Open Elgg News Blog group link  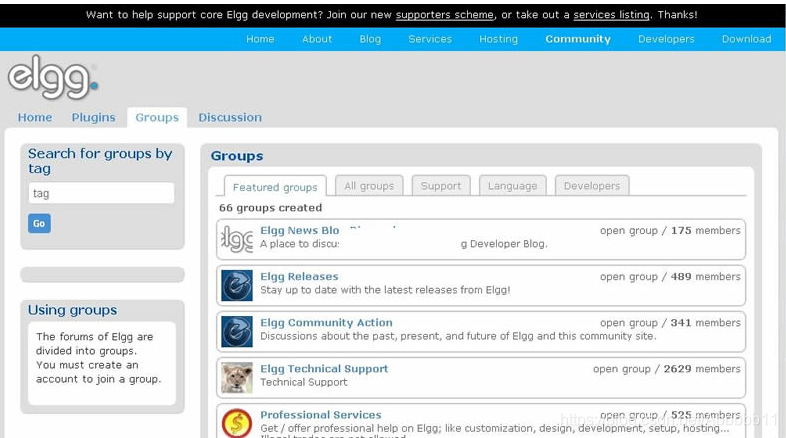click(x=300, y=231)
